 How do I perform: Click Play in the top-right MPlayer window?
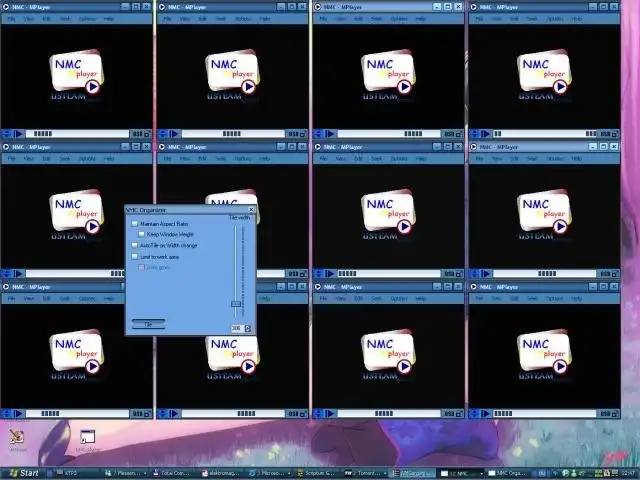click(x=486, y=134)
